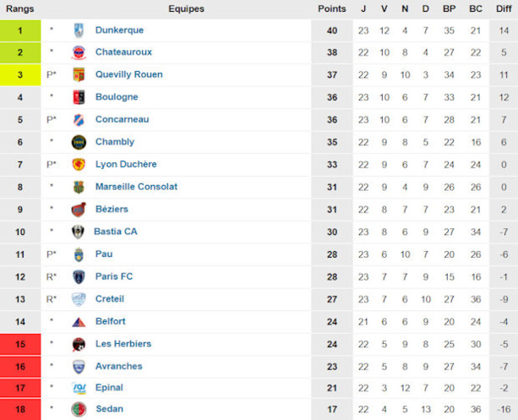Select the Avranches team name link

118,366
